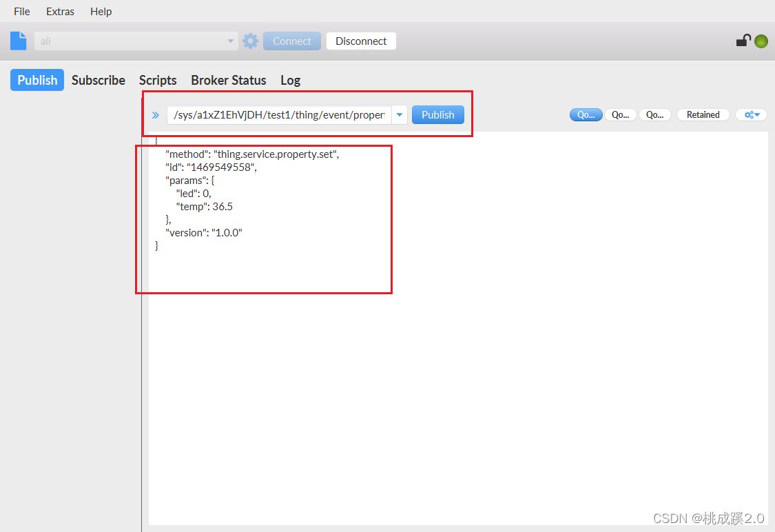This screenshot has height=532, width=775.
Task: Click the "led": 0 line
Action: tap(194, 194)
